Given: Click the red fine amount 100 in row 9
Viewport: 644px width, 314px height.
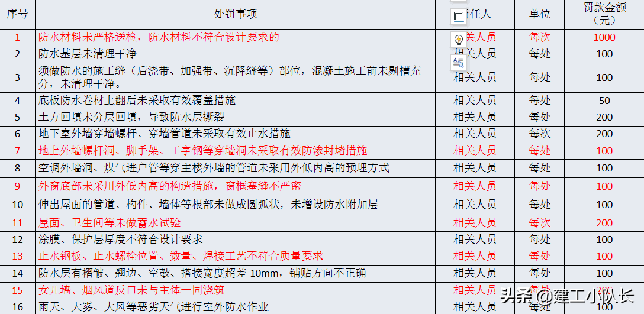Looking at the screenshot, I should [604, 186].
